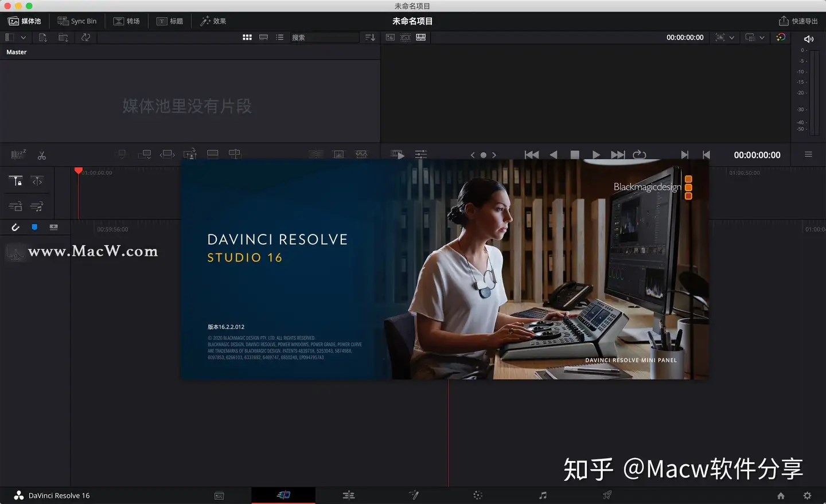Select the scissors split clip tool

[x=42, y=155]
